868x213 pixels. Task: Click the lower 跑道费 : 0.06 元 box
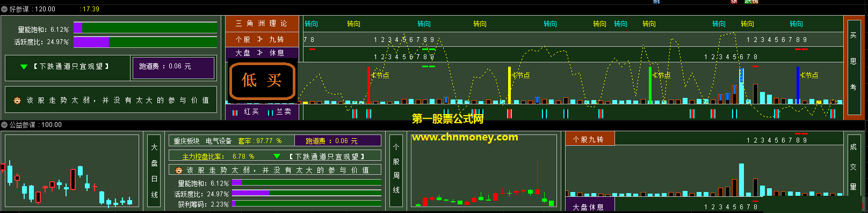tap(338, 141)
